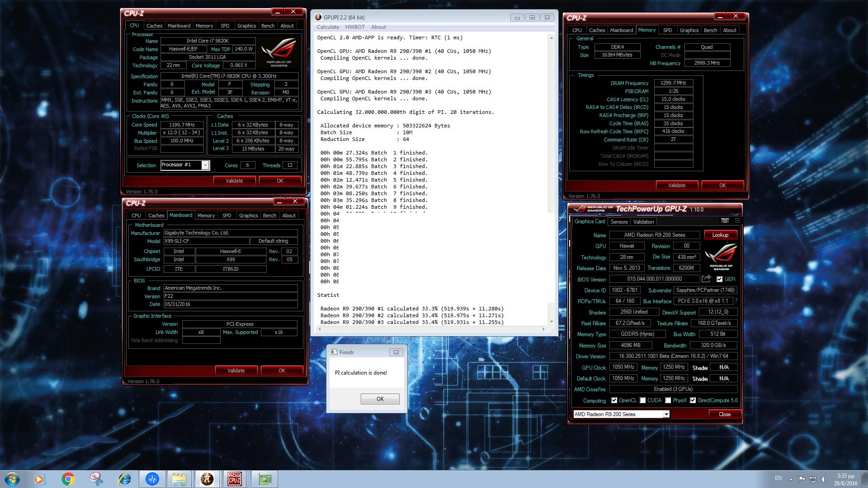Open Graphics tab in CPU-Z Memory window
Image resolution: width=868 pixels, height=488 pixels.
pos(689,30)
